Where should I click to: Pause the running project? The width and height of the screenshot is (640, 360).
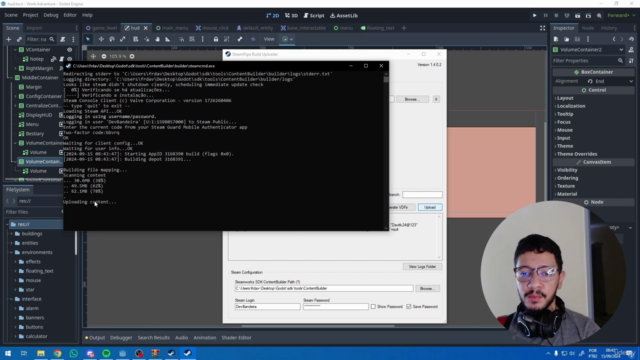(545, 16)
